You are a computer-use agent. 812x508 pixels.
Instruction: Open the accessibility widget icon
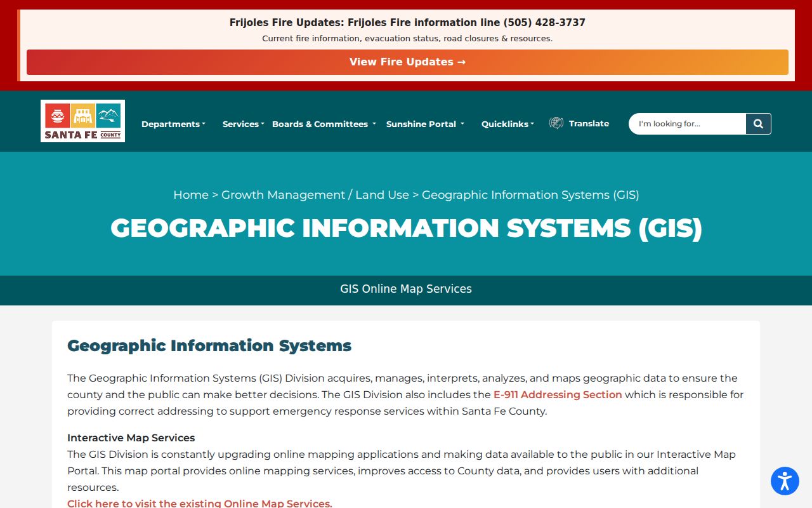tap(785, 481)
